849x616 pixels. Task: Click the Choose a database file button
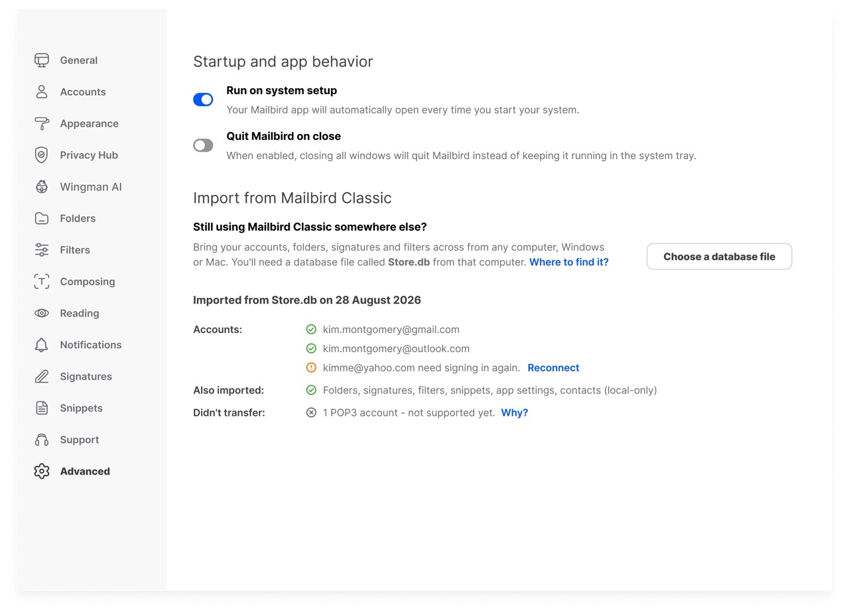click(x=719, y=257)
